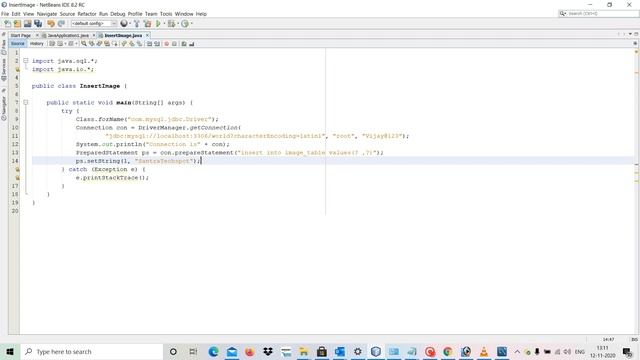Find previous occurrence editor icon
Image resolution: width=640 pixels, height=360 pixels.
tap(91, 44)
